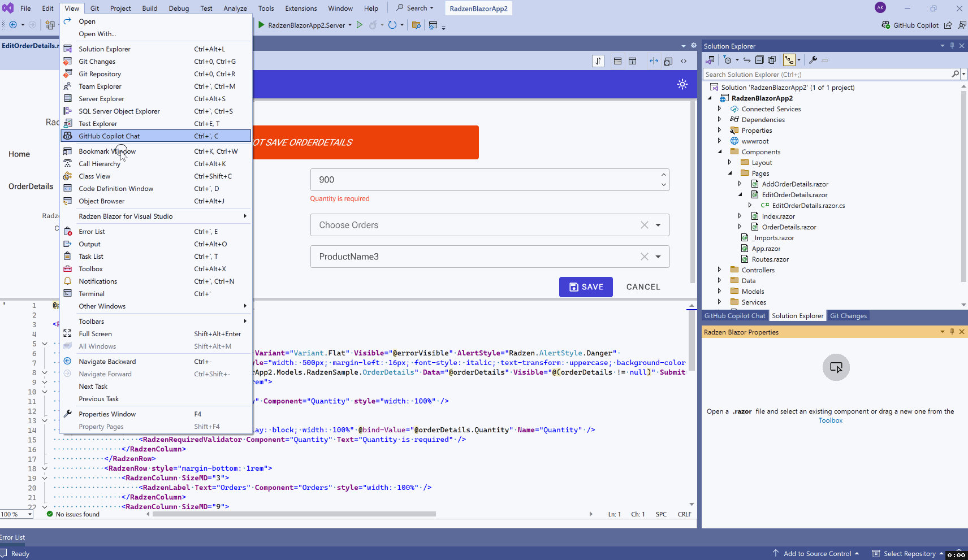Select App.razor file
Image resolution: width=968 pixels, height=560 pixels.
(x=766, y=249)
